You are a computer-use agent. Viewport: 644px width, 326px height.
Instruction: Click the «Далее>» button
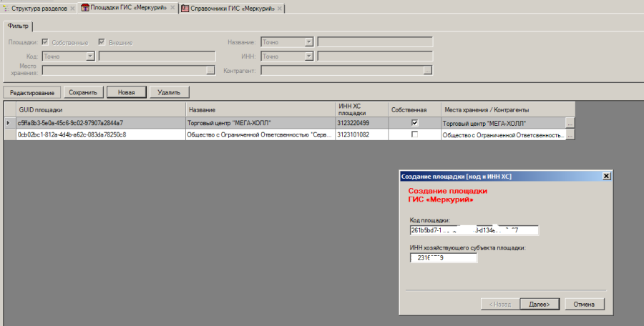(540, 305)
